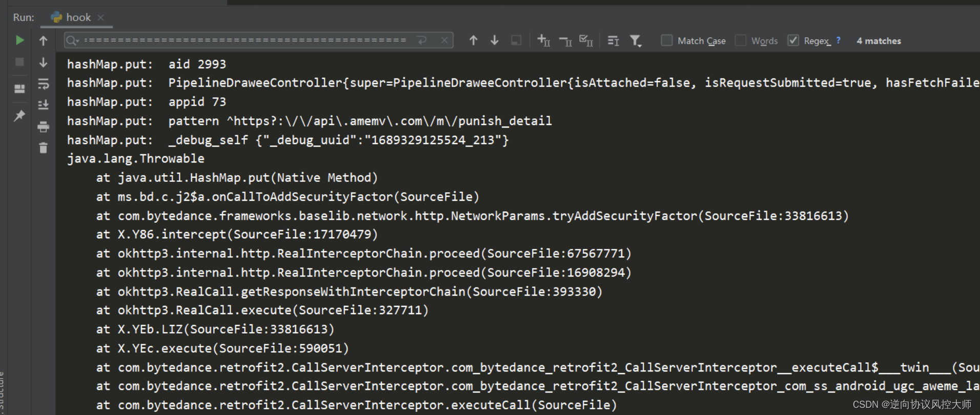Enable the Words checkbox

[x=740, y=40]
